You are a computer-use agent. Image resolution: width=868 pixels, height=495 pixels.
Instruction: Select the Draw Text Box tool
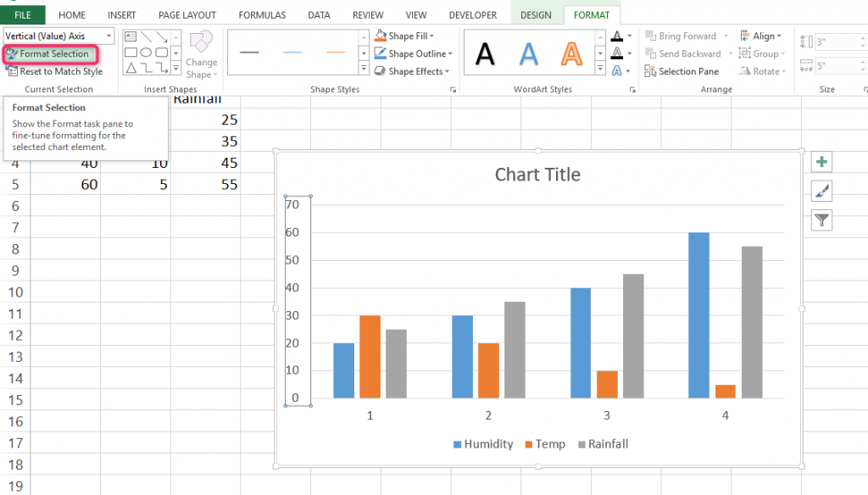[131, 36]
